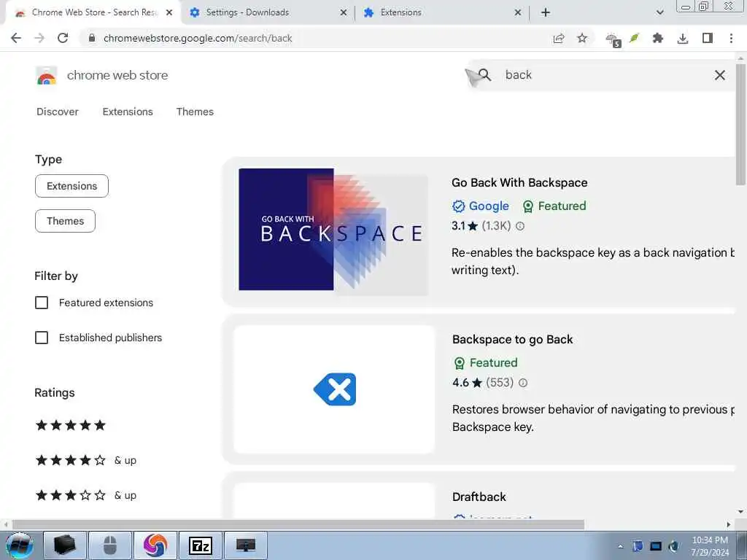This screenshot has height=560, width=747.
Task: Open the Extensions puzzle menu
Action: point(658,38)
